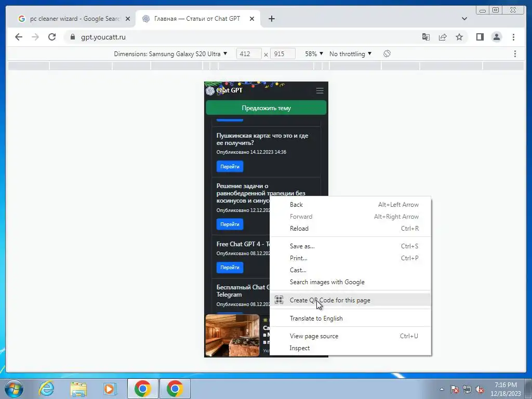Image resolution: width=532 pixels, height=399 pixels.
Task: Click the share page icon
Action: click(443, 37)
